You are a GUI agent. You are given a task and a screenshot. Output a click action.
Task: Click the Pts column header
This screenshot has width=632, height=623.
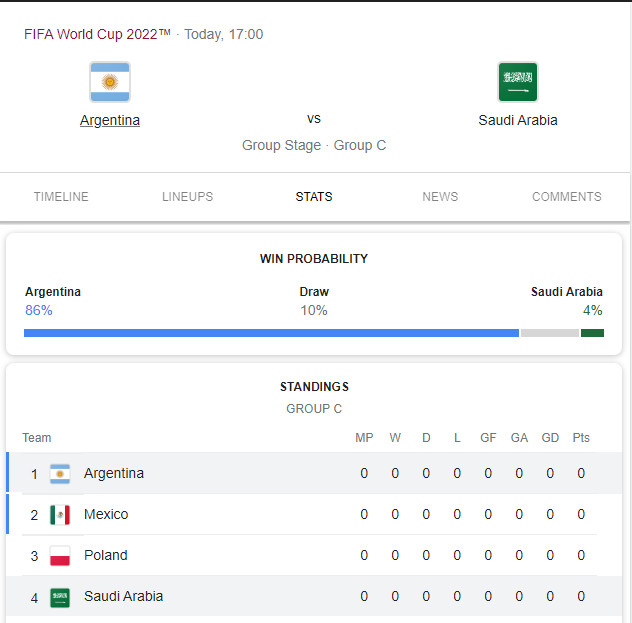[x=581, y=438]
